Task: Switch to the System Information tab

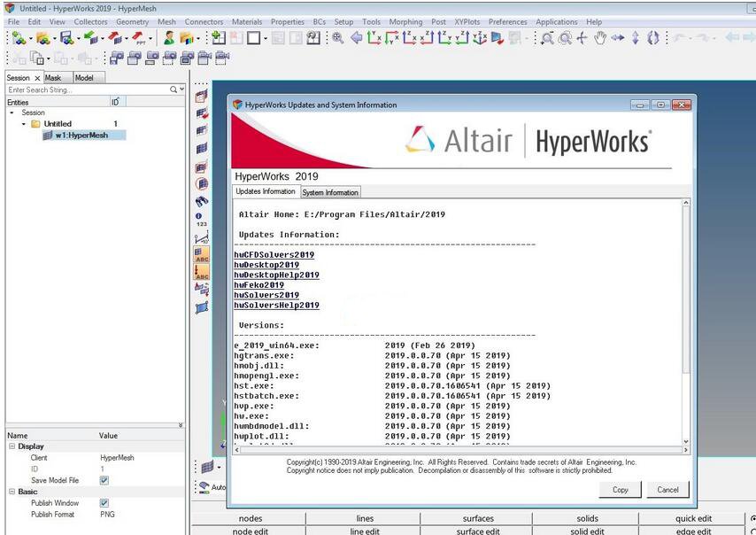Action: 329,192
